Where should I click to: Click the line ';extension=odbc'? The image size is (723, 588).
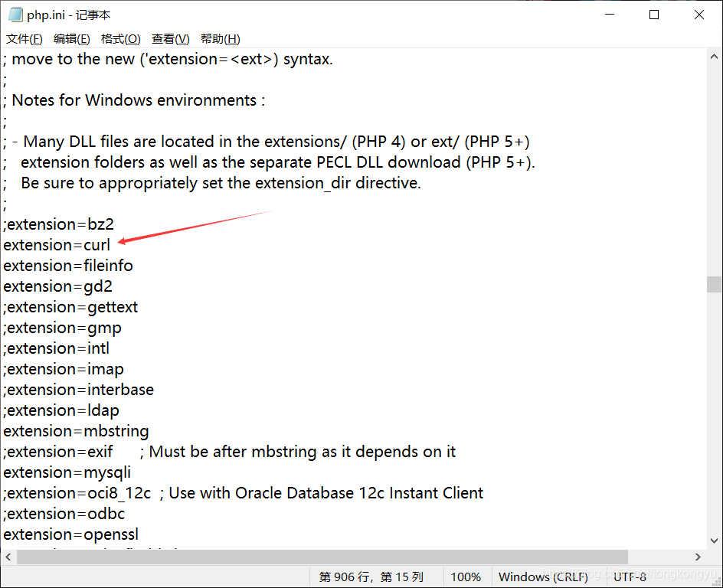click(64, 514)
